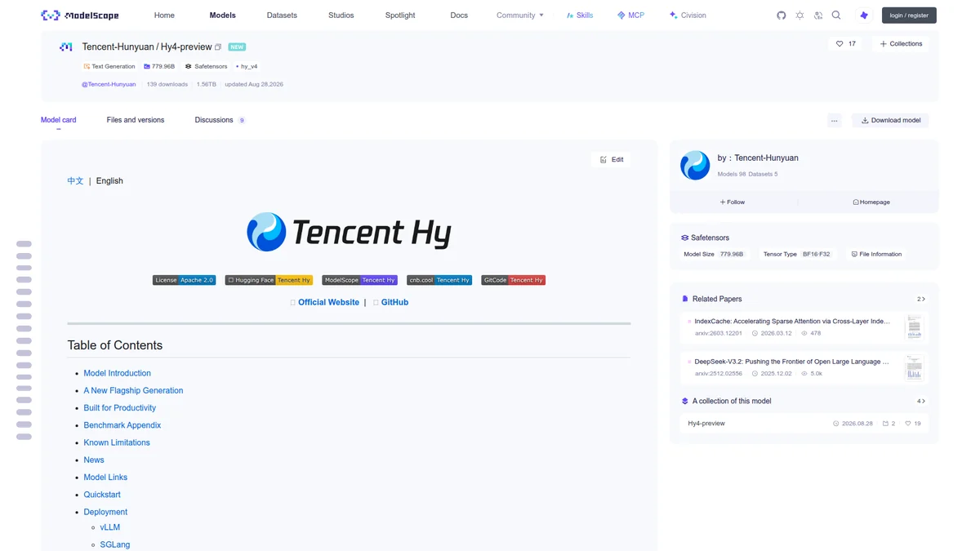Toggle the light/dark theme sun icon
This screenshot has width=980, height=551.
click(800, 16)
